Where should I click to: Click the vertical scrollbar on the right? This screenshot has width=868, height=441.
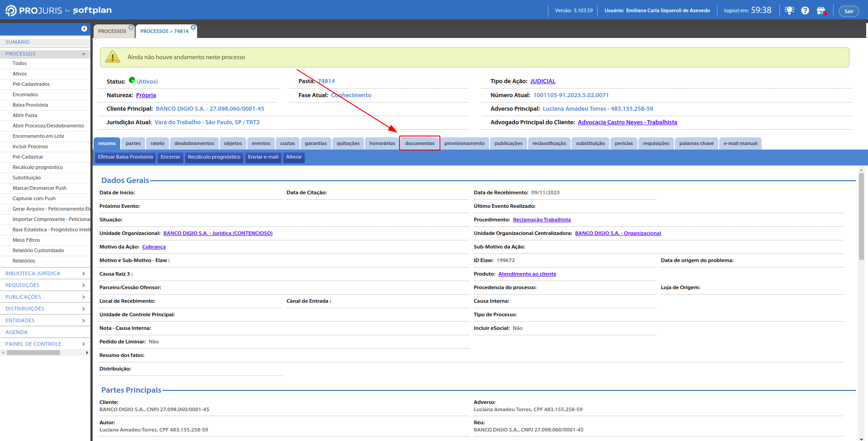coord(861,217)
